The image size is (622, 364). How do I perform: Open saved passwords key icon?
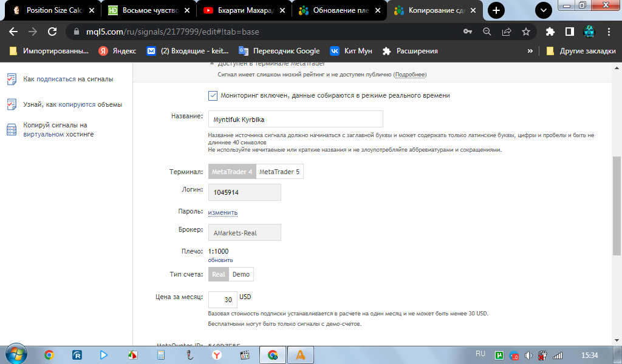[468, 32]
